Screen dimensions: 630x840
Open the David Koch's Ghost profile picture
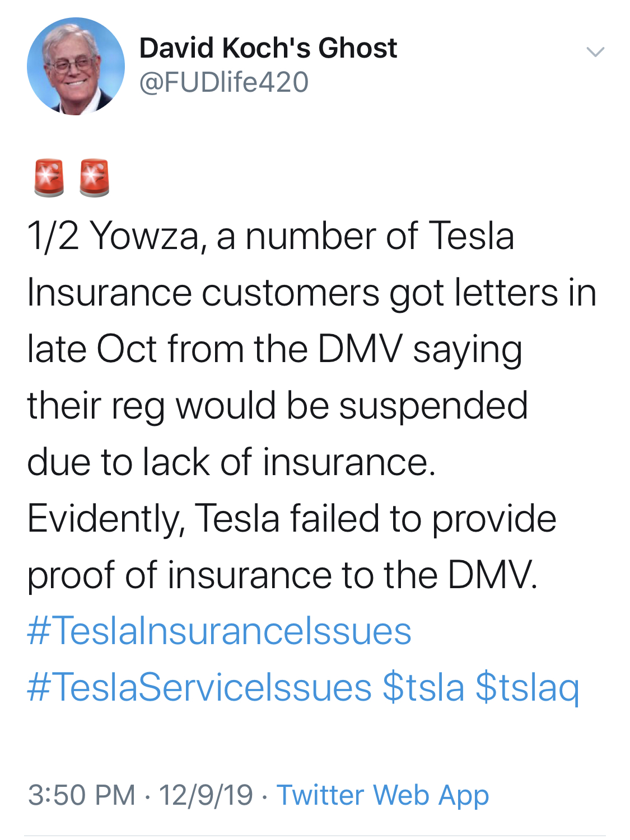click(76, 67)
